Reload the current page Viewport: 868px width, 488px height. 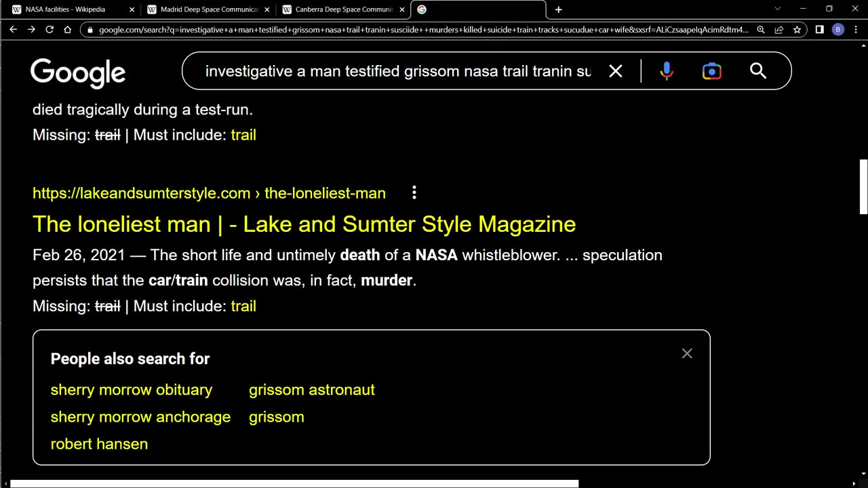[50, 30]
